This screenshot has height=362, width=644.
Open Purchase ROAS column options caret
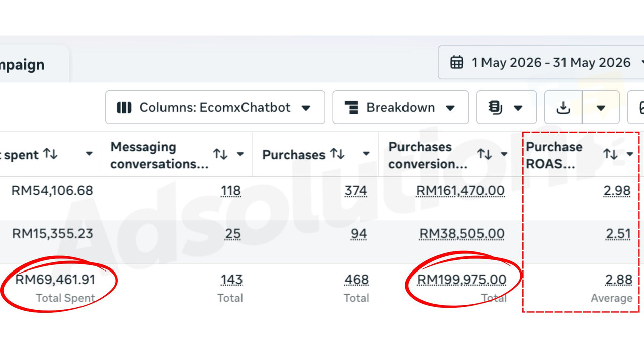pos(630,154)
